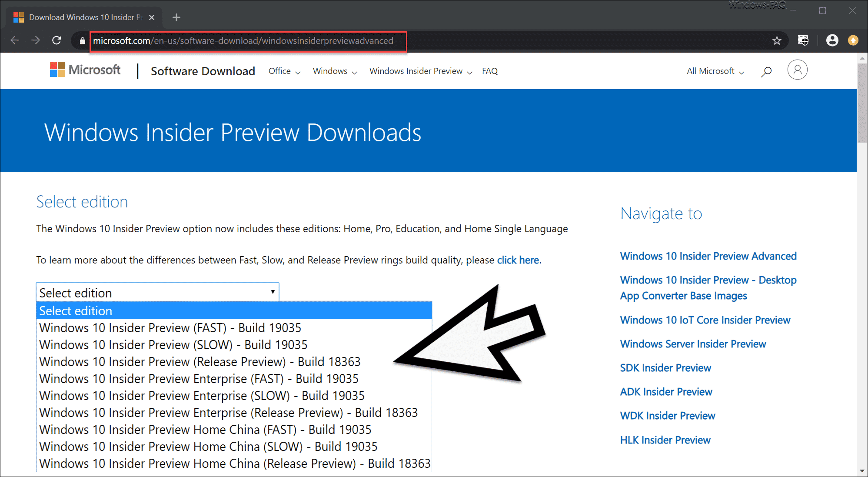Viewport: 868px width, 477px height.
Task: Click the browser extensions icon
Action: [x=802, y=40]
